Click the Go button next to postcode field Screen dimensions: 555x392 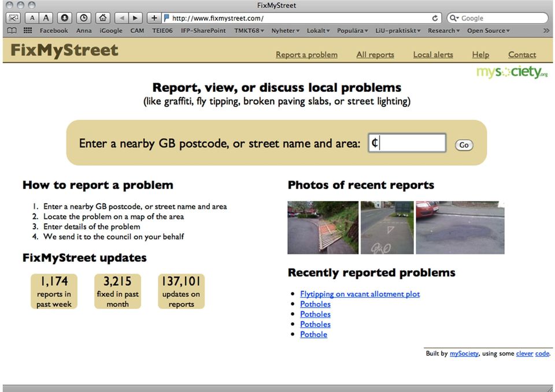point(464,145)
